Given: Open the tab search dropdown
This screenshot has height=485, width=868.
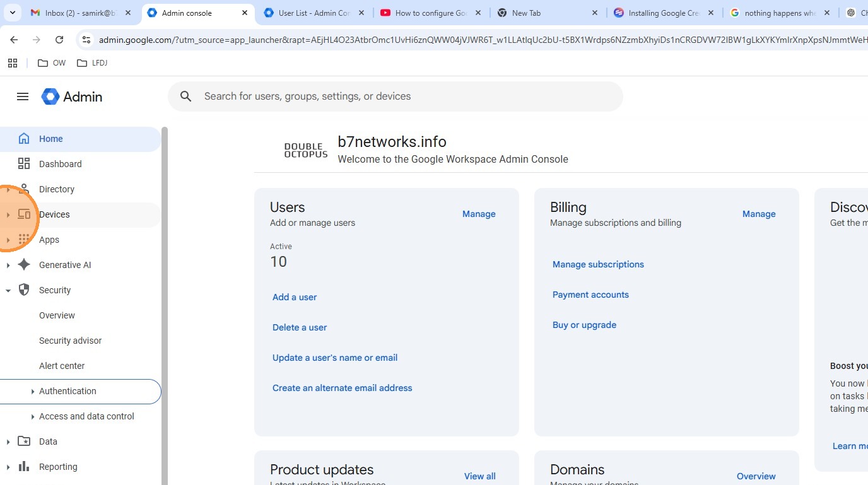Looking at the screenshot, I should [x=13, y=13].
